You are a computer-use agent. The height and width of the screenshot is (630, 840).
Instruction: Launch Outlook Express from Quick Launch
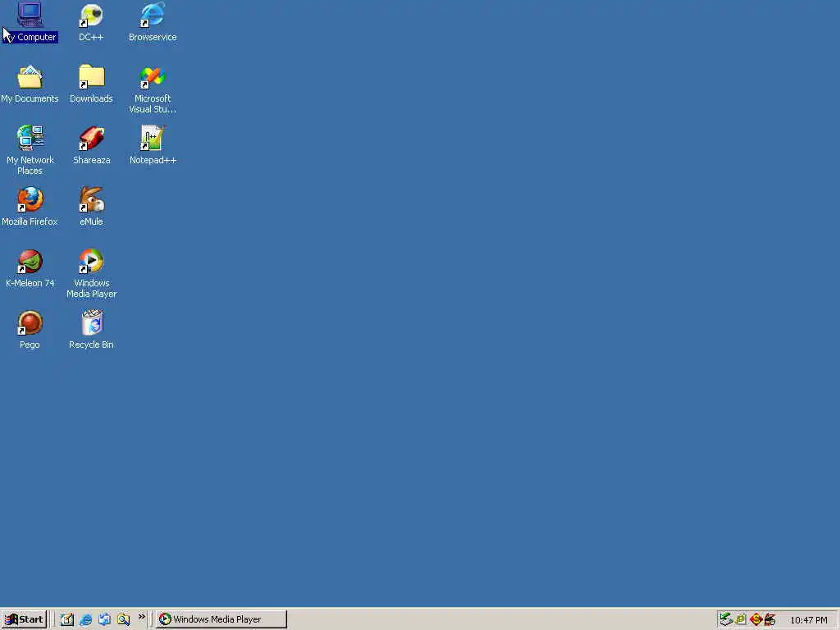(104, 619)
